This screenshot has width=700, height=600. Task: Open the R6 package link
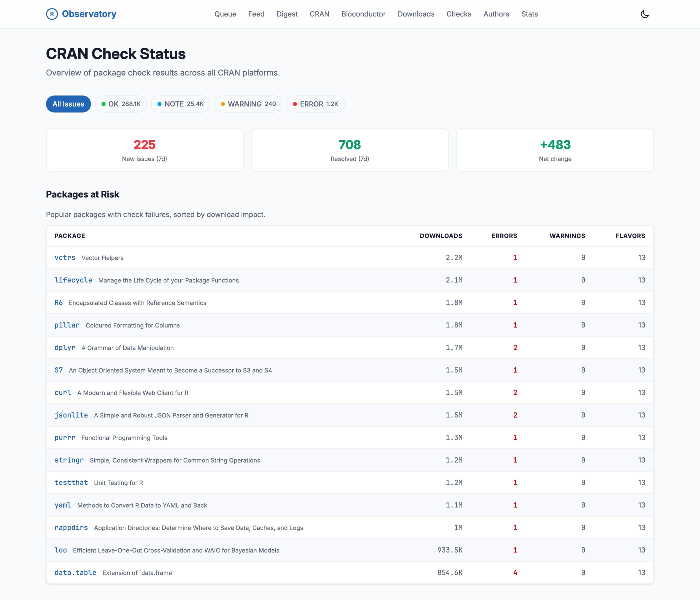coord(58,302)
